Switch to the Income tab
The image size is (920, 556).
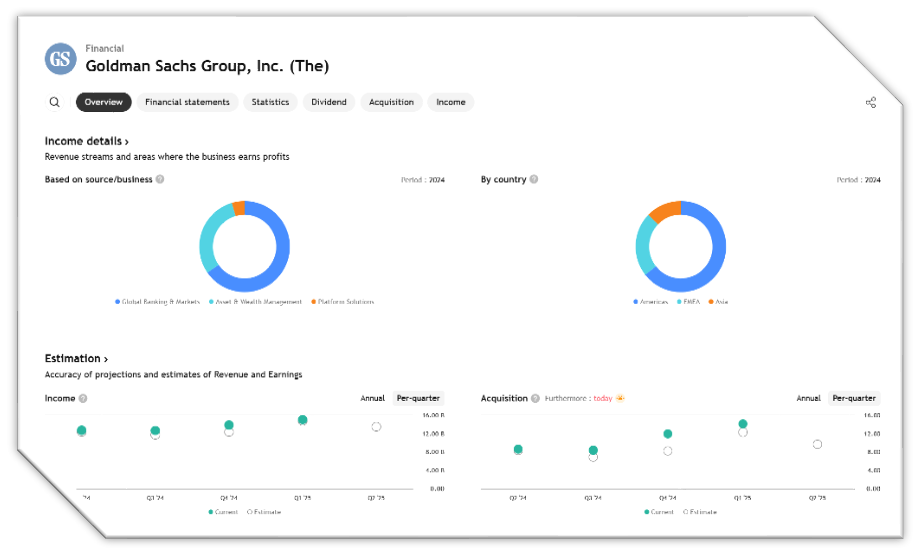tap(451, 102)
